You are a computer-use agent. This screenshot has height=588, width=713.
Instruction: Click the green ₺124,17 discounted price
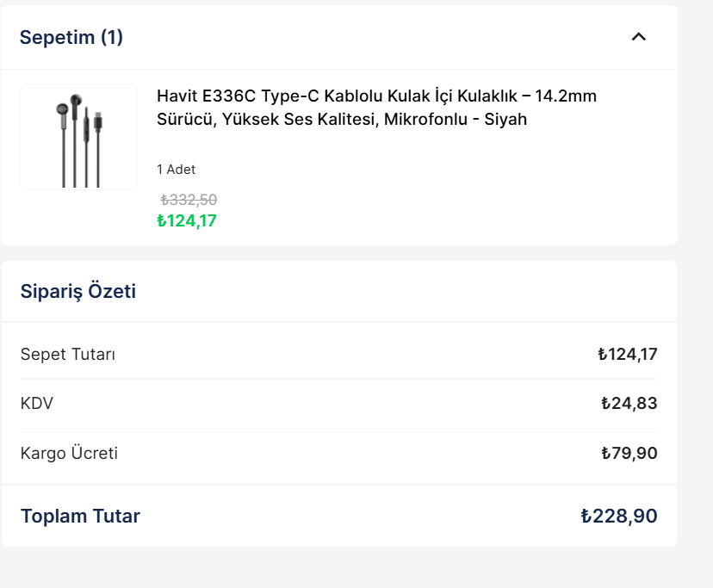click(x=187, y=221)
